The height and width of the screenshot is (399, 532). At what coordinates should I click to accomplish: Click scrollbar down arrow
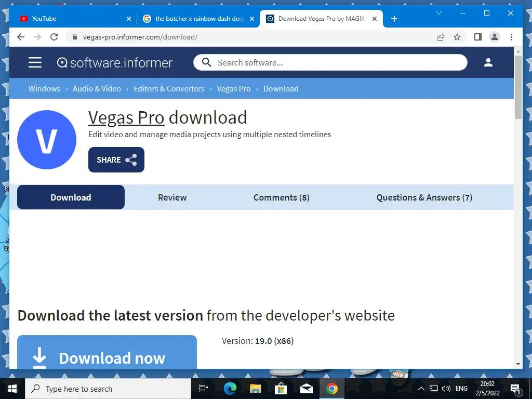click(518, 364)
